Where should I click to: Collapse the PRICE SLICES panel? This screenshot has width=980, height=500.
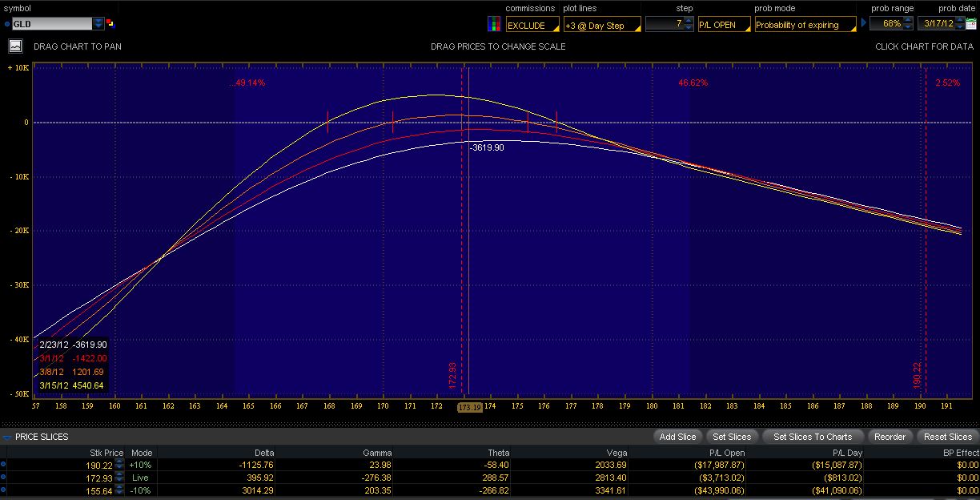(7, 437)
